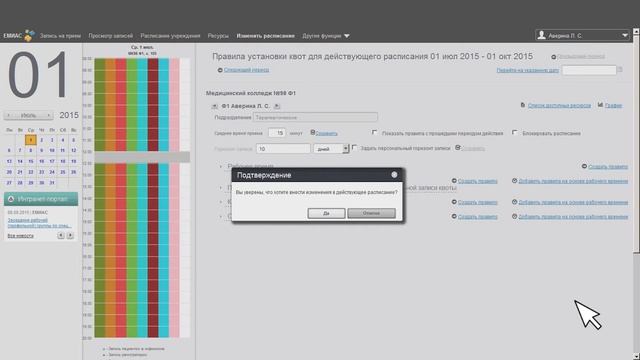This screenshot has width=640, height=360.
Task: Click Все новости link
Action: tap(20, 236)
